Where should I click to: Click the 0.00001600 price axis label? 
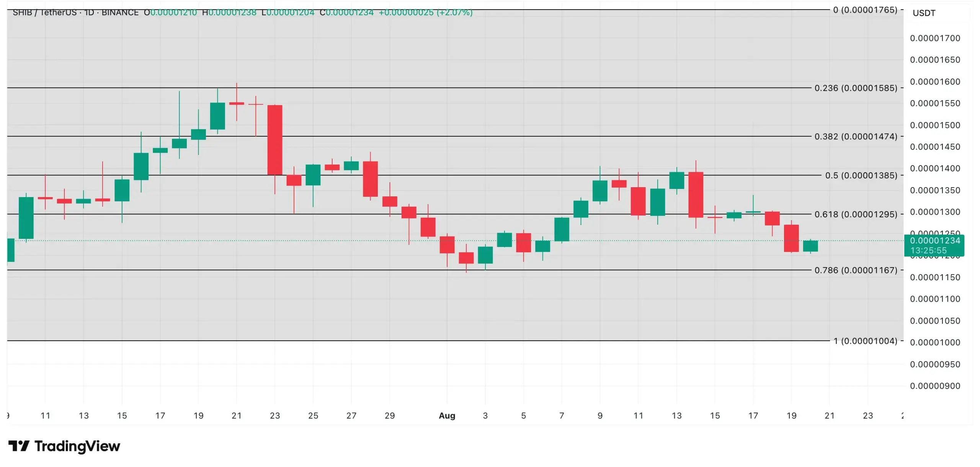pyautogui.click(x=935, y=82)
